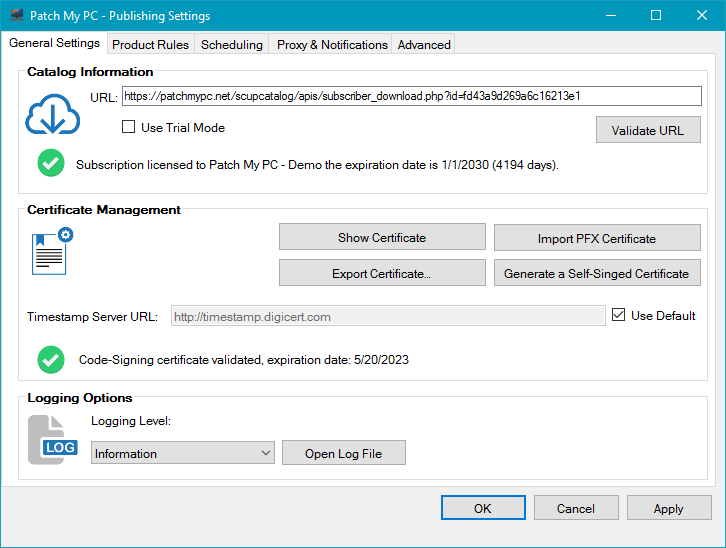Image resolution: width=726 pixels, height=548 pixels.
Task: Close the Publishing Settings window
Action: click(701, 15)
